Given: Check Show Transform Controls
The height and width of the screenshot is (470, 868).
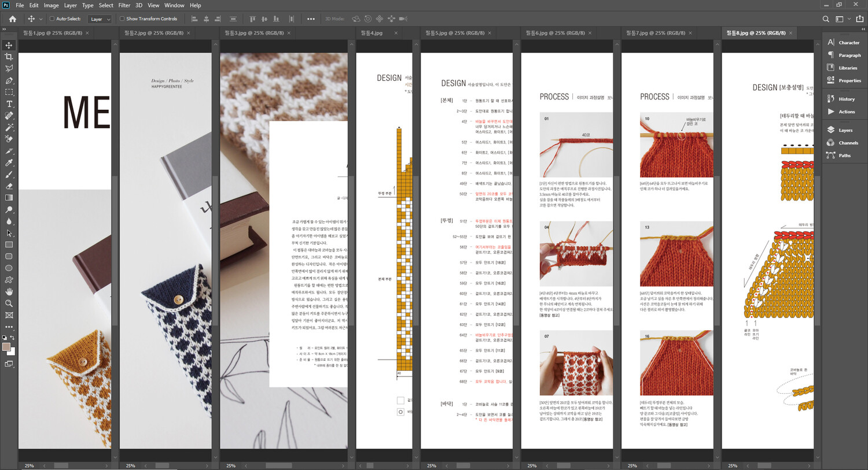Looking at the screenshot, I should tap(122, 19).
